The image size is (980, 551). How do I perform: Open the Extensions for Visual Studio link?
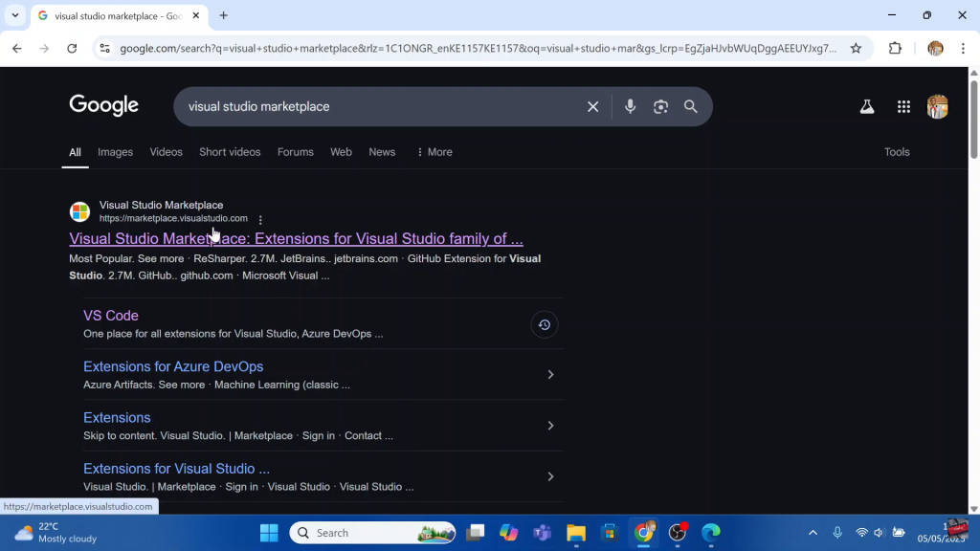pos(176,469)
